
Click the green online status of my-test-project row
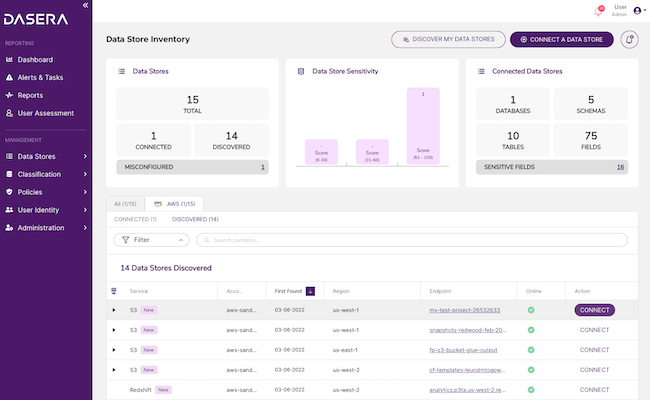pyautogui.click(x=531, y=310)
